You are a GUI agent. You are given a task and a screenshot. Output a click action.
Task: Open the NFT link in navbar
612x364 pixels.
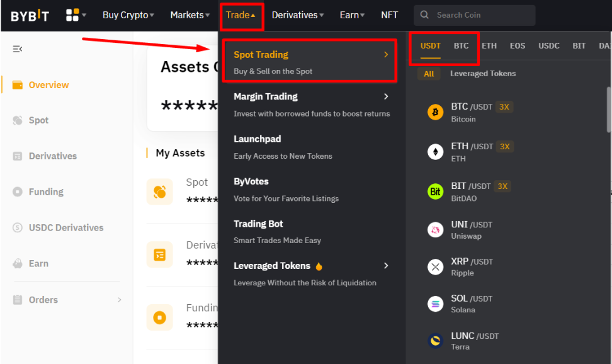tap(389, 15)
